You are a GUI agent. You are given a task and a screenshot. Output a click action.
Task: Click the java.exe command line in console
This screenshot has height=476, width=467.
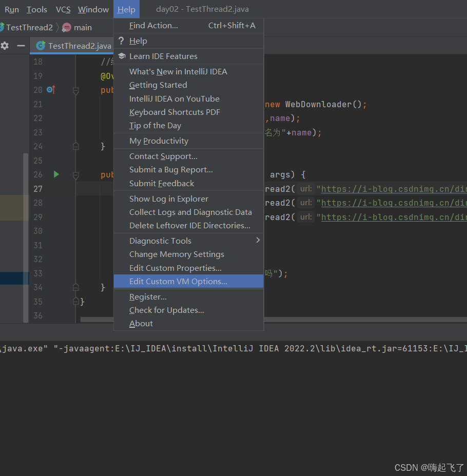[x=233, y=348]
